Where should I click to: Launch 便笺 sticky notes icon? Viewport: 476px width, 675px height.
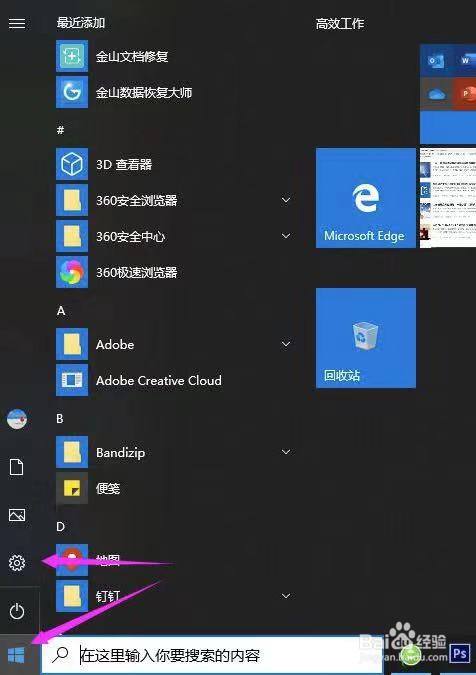tap(72, 488)
